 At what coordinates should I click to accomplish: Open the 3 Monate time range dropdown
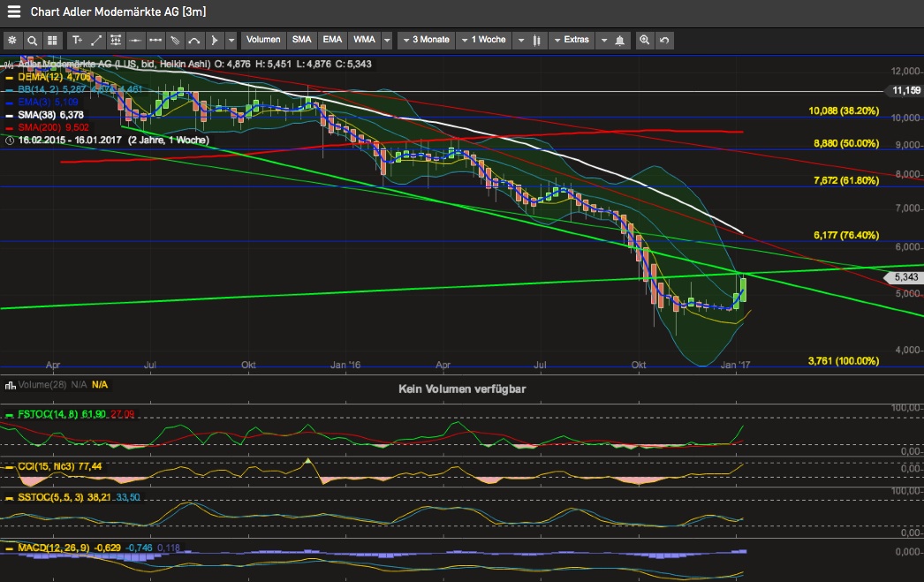pos(425,40)
